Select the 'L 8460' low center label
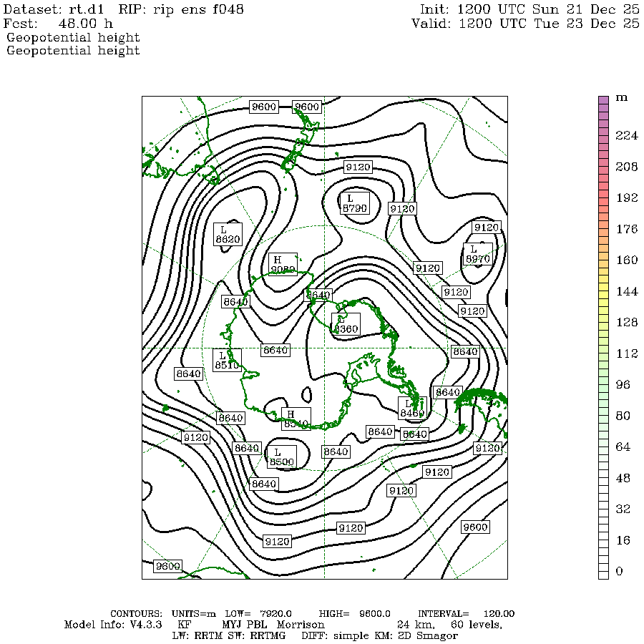 pos(412,409)
